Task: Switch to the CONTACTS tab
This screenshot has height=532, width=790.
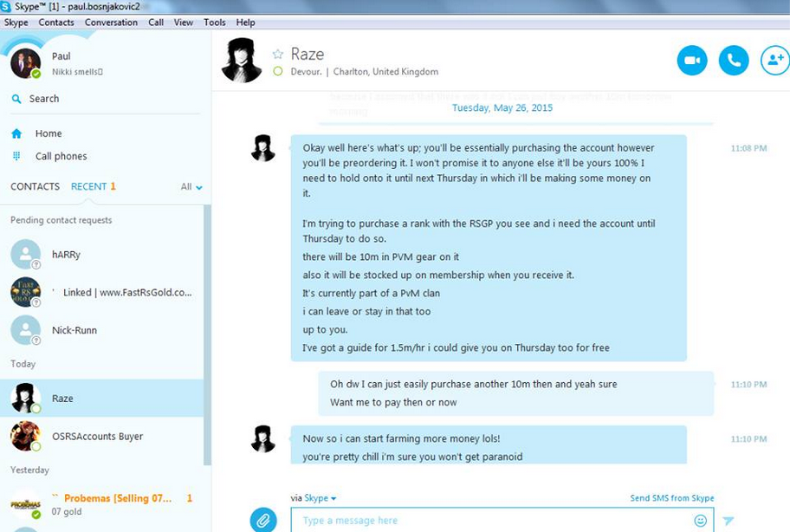Action: click(35, 186)
